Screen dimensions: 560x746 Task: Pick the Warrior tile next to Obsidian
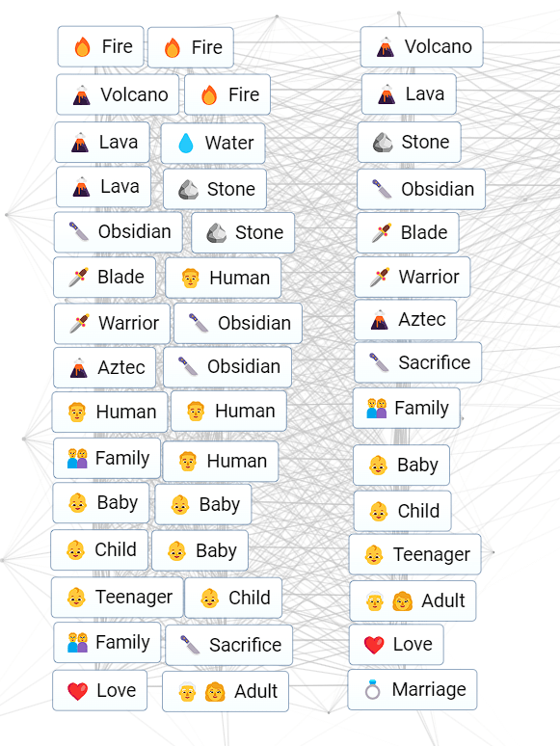pyautogui.click(x=112, y=324)
